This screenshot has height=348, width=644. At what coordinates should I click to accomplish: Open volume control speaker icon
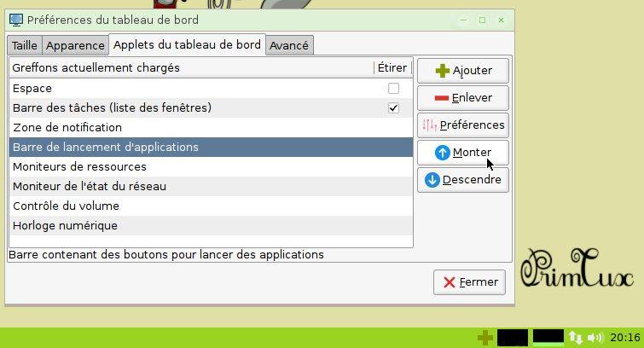pyautogui.click(x=595, y=338)
